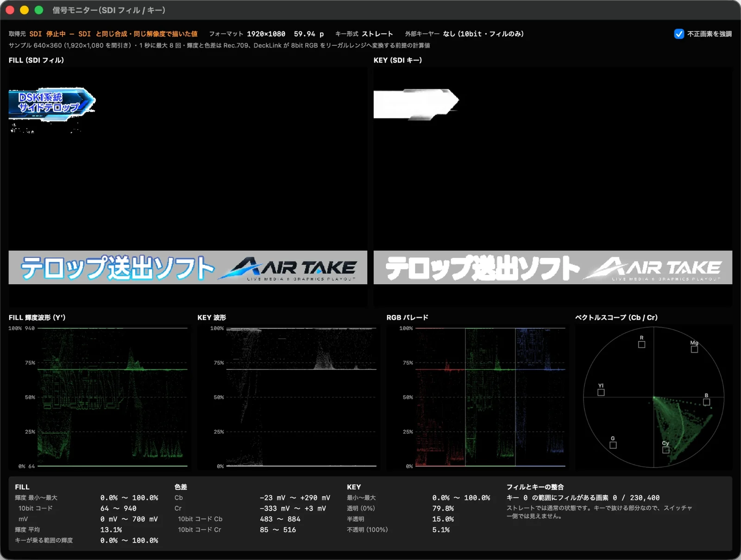
Task: Click the Cb value -23 mV ~ +290 mV
Action: [295, 498]
